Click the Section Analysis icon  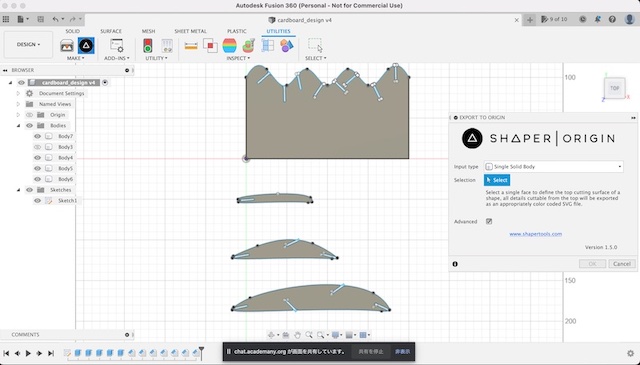[x=268, y=46]
